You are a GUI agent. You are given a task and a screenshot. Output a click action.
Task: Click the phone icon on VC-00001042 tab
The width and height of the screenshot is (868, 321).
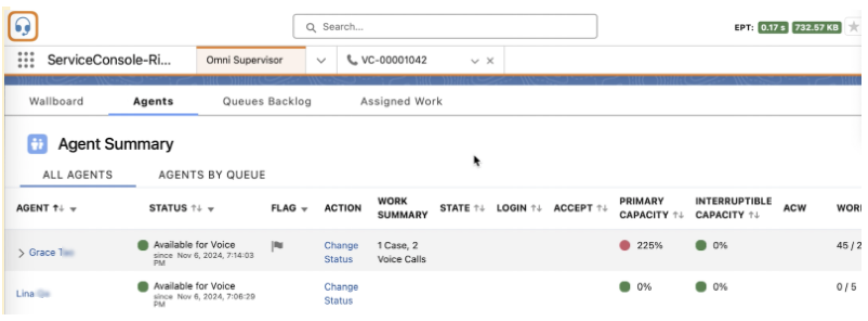[x=352, y=60]
